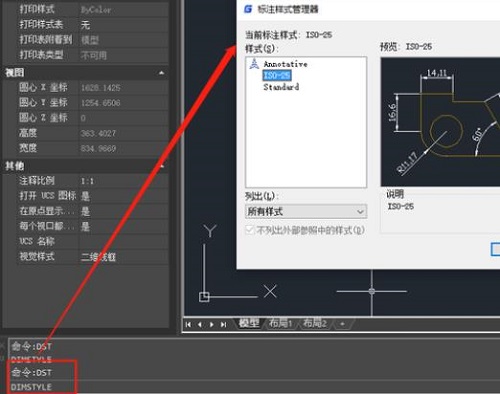Go to previous layout tab arrow
This screenshot has width=500, height=394.
pyautogui.click(x=200, y=324)
